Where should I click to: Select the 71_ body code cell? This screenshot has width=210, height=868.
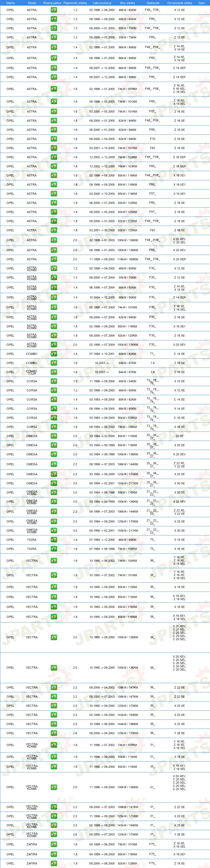[x=153, y=354]
